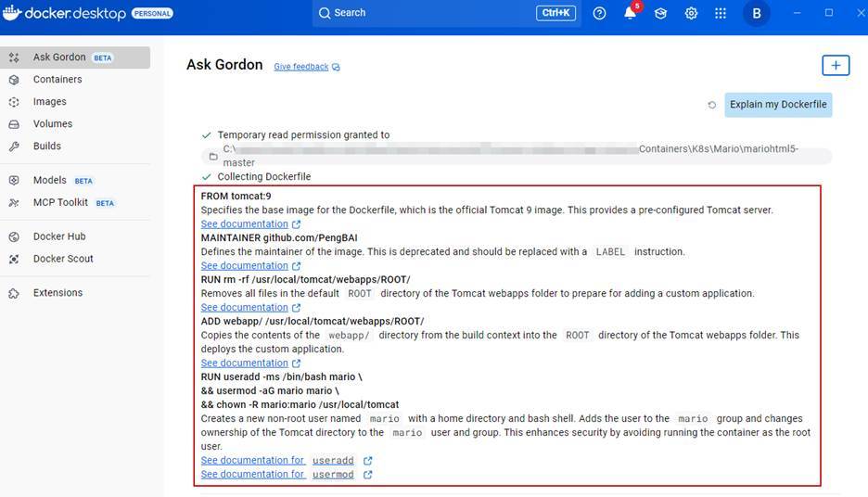Click the text 'FROM tomcat:9'
The image size is (868, 497).
click(236, 196)
